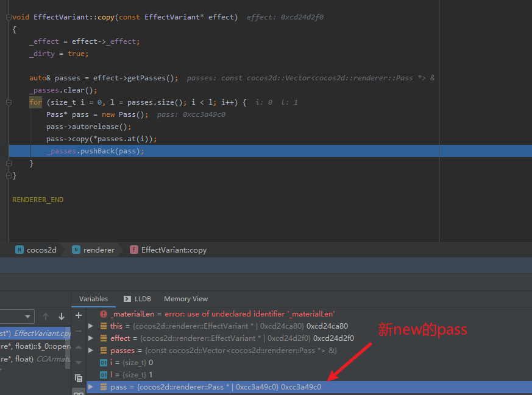This screenshot has width=532, height=395.
Task: Click the struct icon beside 'this'
Action: tap(104, 326)
